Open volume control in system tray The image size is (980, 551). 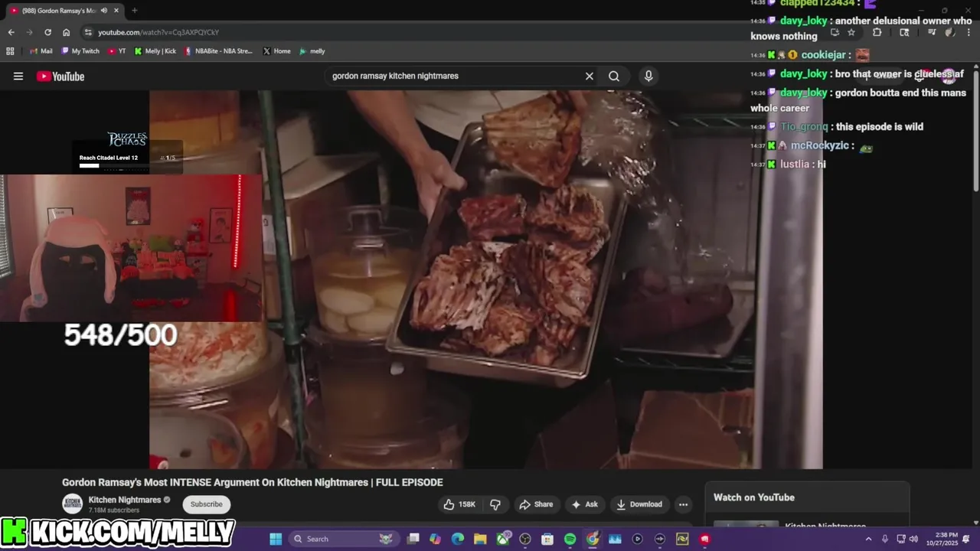click(913, 539)
